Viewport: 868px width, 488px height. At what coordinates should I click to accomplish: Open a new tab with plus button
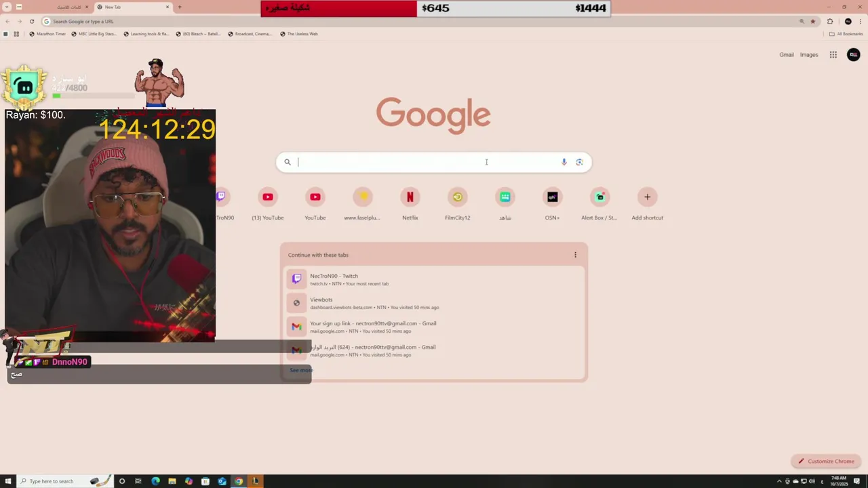[180, 7]
